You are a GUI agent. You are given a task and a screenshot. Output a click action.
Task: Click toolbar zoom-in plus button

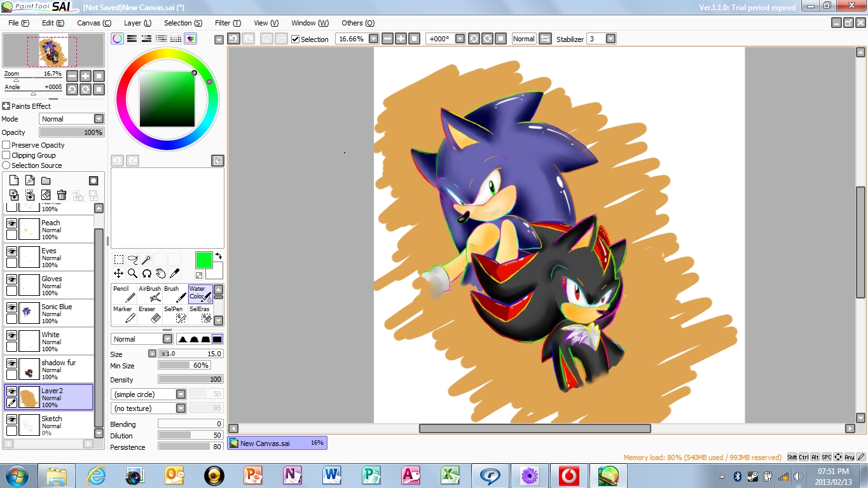(x=401, y=39)
